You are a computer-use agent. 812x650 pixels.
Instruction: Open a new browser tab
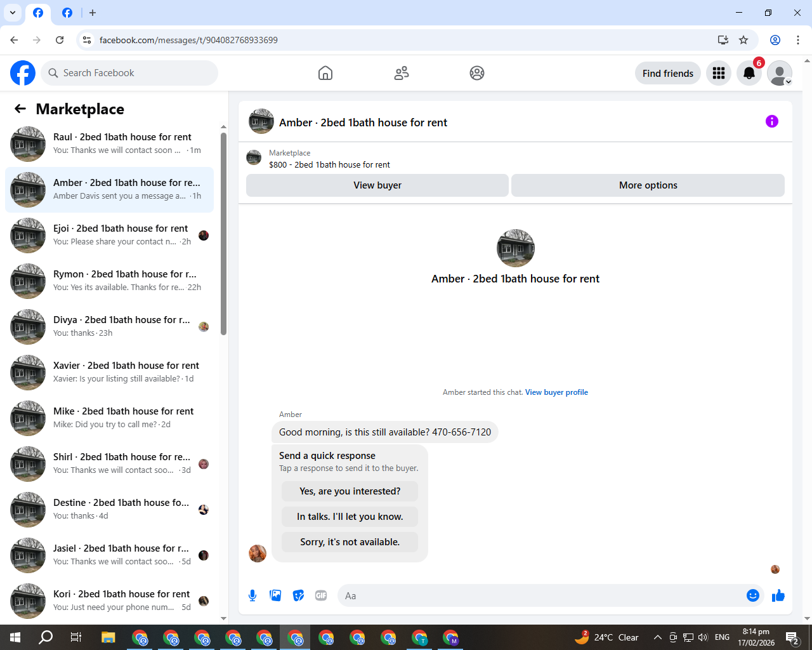coord(93,13)
